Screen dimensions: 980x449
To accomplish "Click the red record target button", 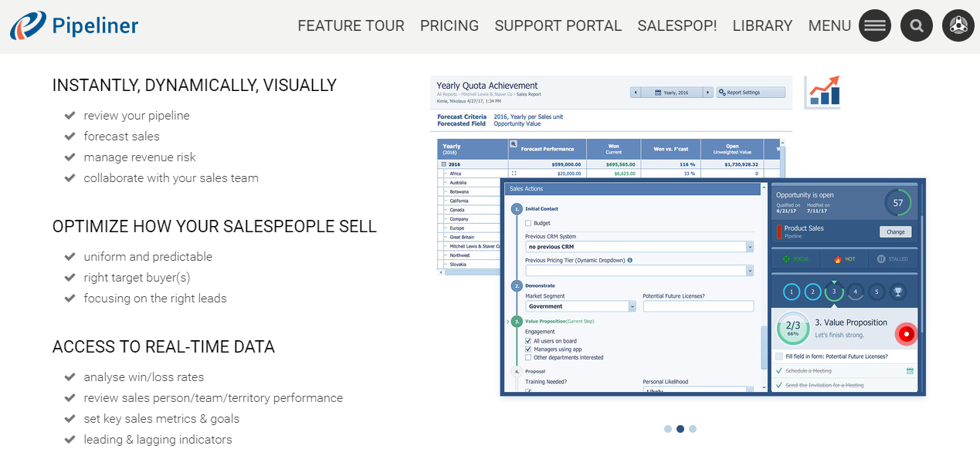I will (907, 334).
